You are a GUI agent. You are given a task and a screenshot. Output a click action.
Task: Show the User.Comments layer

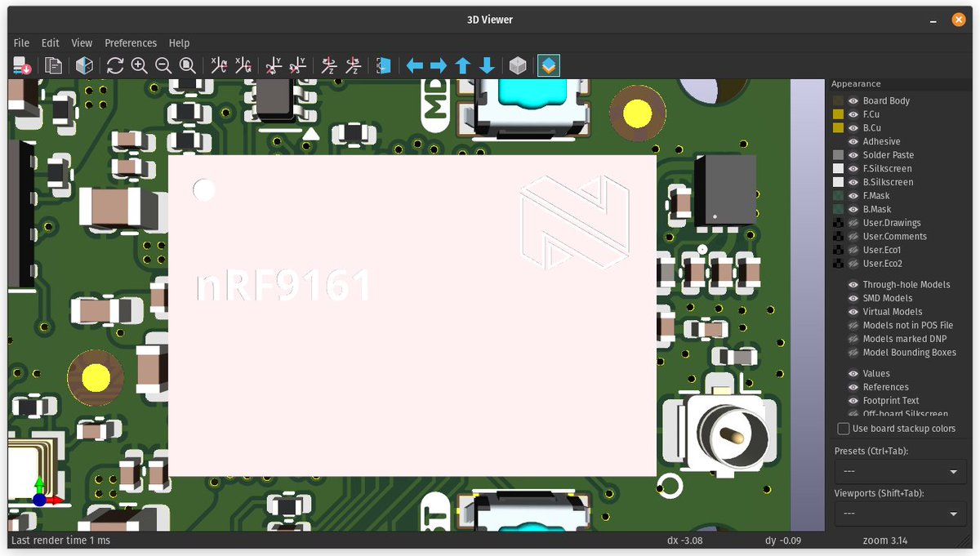click(853, 237)
